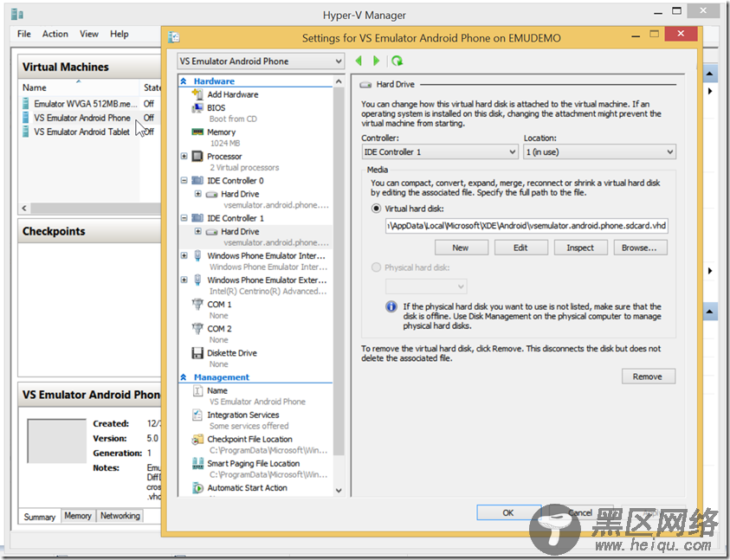This screenshot has height=560, width=730.
Task: Click the Remove button
Action: tap(648, 377)
